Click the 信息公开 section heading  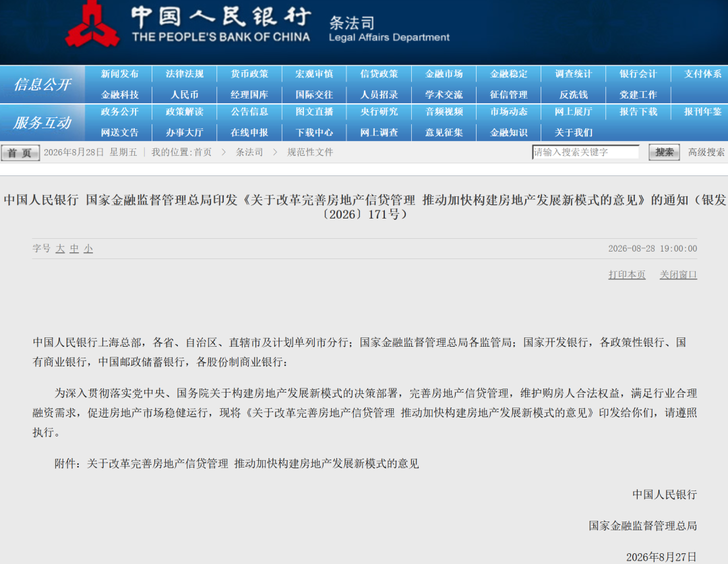(x=42, y=84)
